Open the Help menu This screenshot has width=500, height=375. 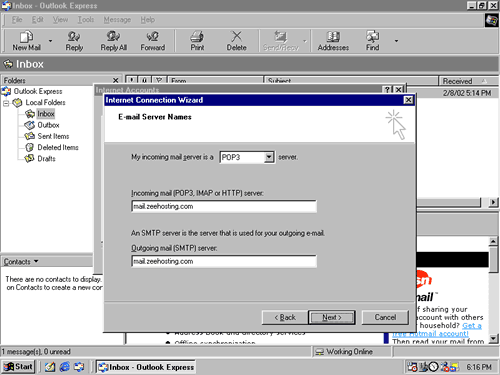tap(147, 20)
